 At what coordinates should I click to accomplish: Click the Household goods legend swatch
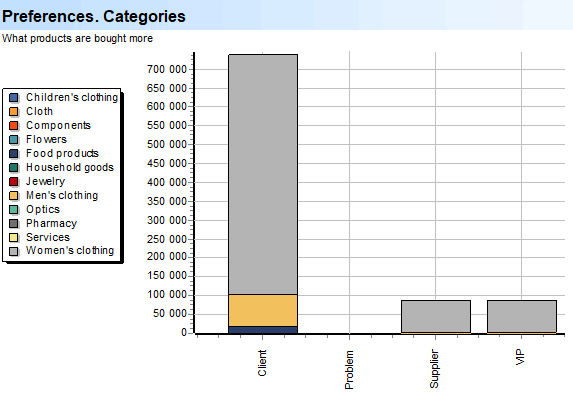click(14, 167)
